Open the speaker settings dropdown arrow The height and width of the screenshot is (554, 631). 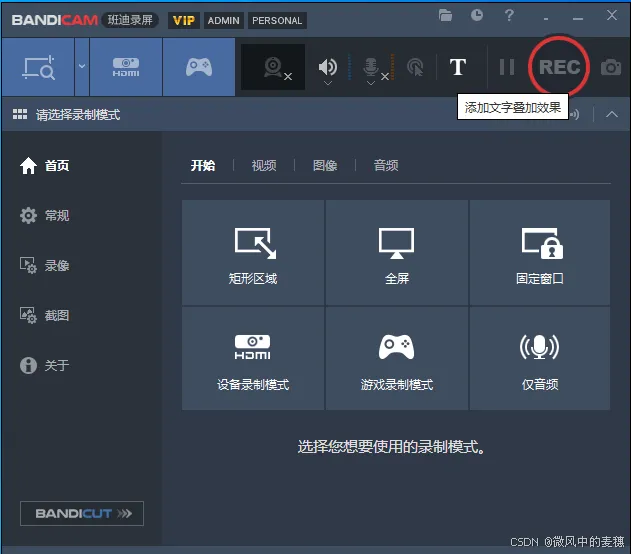coord(328,83)
